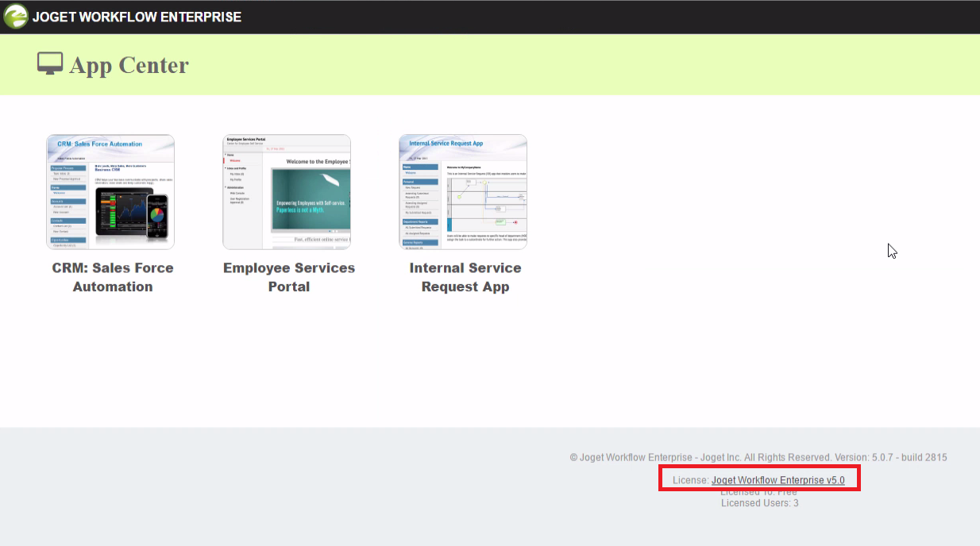The height and width of the screenshot is (546, 980).
Task: Click the copyright and version footer text
Action: 758,457
